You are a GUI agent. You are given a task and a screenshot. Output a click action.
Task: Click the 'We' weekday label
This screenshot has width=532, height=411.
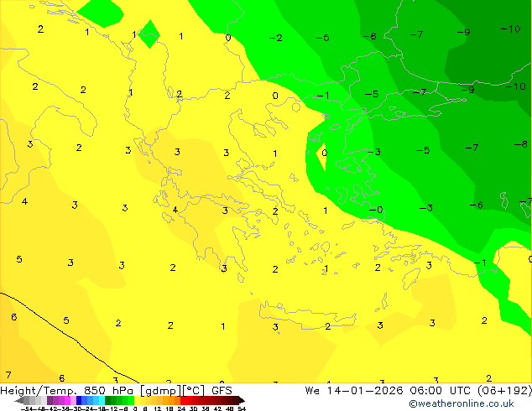312,391
